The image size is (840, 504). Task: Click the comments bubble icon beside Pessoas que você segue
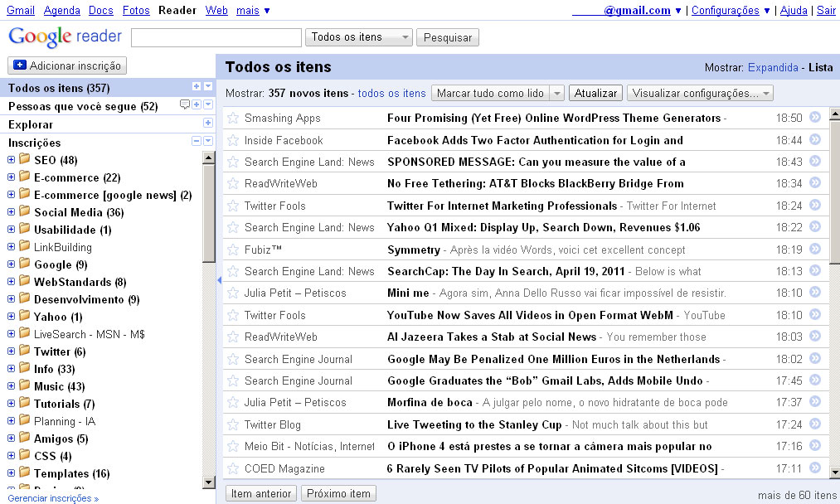(185, 105)
